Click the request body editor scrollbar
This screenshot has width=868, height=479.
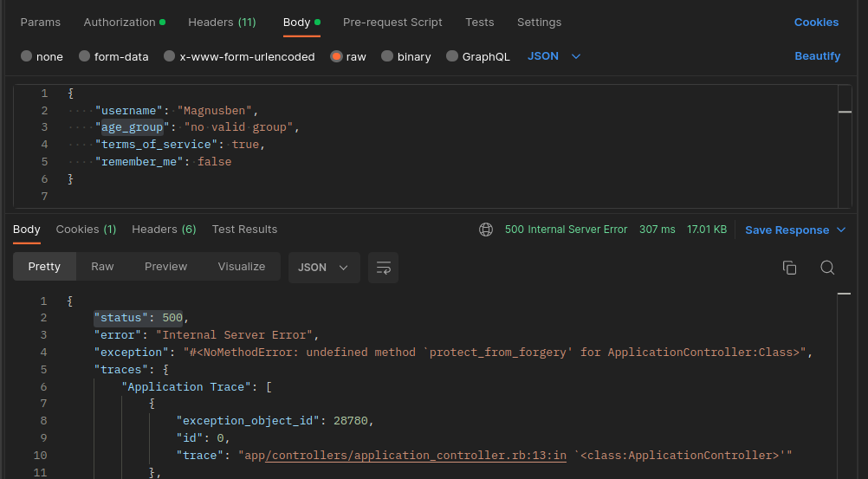click(x=845, y=146)
